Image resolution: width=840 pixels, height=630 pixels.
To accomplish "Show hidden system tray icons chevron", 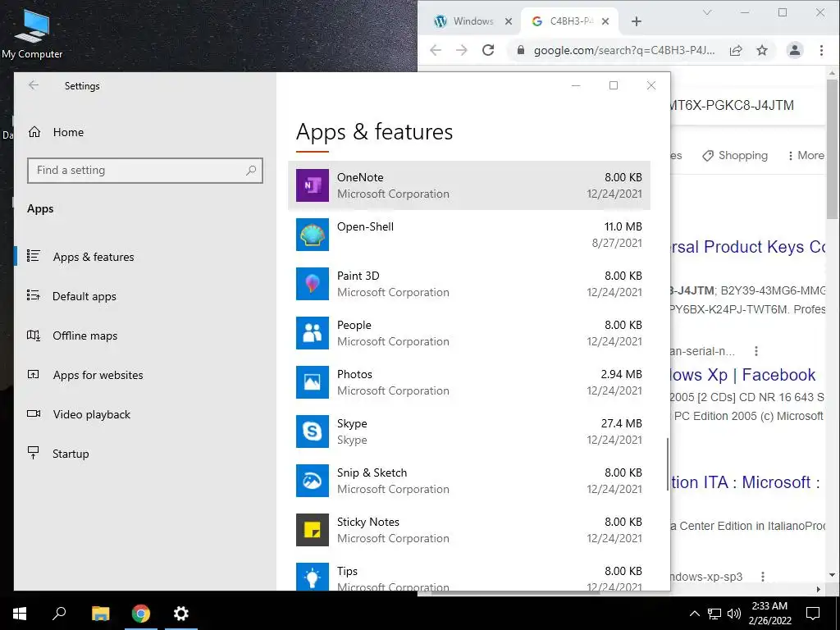I will click(x=694, y=614).
